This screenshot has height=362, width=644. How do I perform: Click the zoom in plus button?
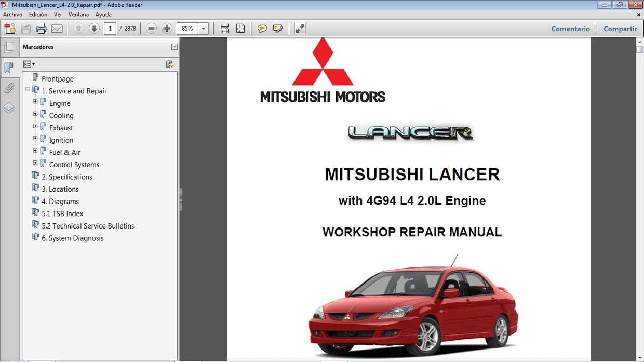(167, 29)
